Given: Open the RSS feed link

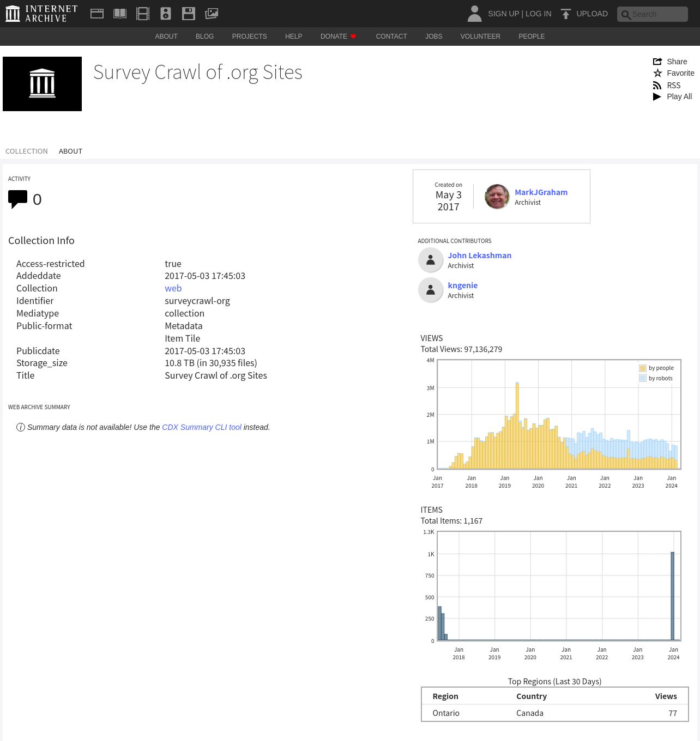Looking at the screenshot, I should pos(667,86).
